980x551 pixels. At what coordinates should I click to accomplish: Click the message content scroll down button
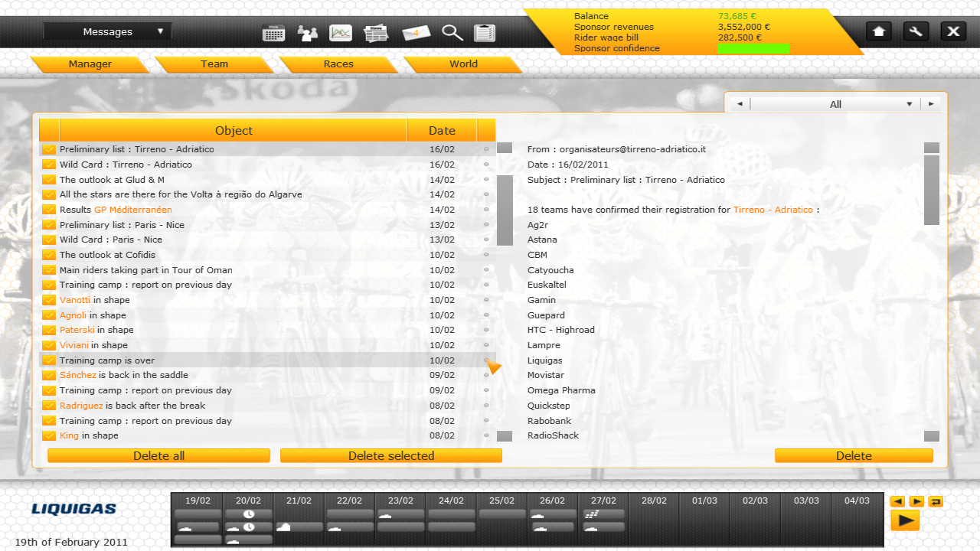coord(931,436)
